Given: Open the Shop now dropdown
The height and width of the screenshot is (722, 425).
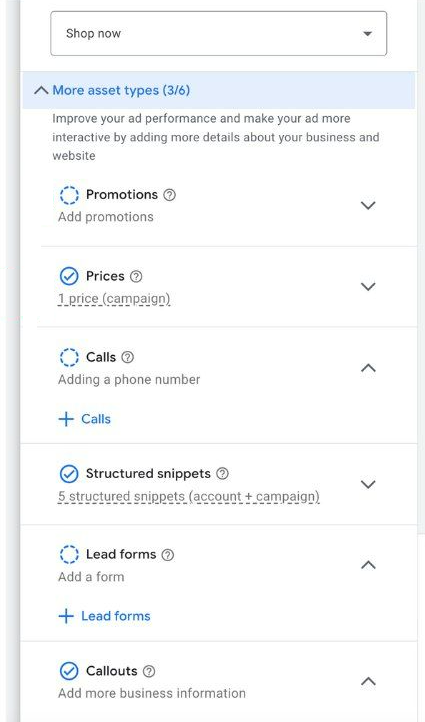Looking at the screenshot, I should 219,34.
